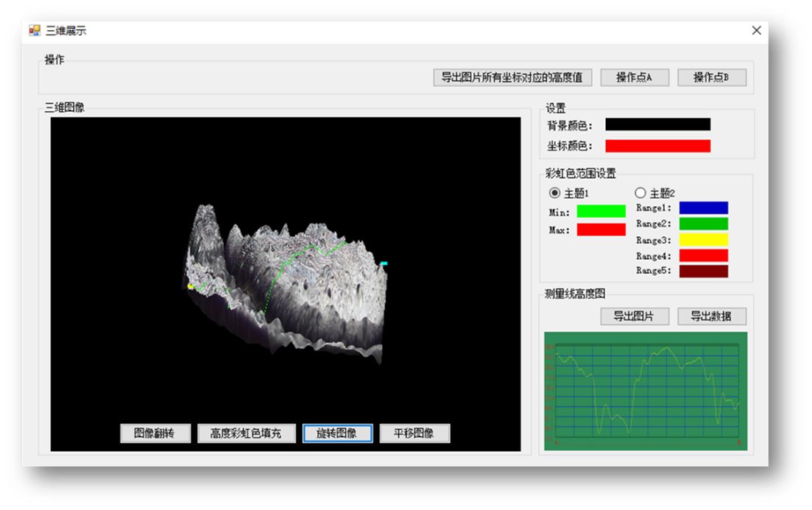Click the cyan marker point beside the terrain

[384, 263]
